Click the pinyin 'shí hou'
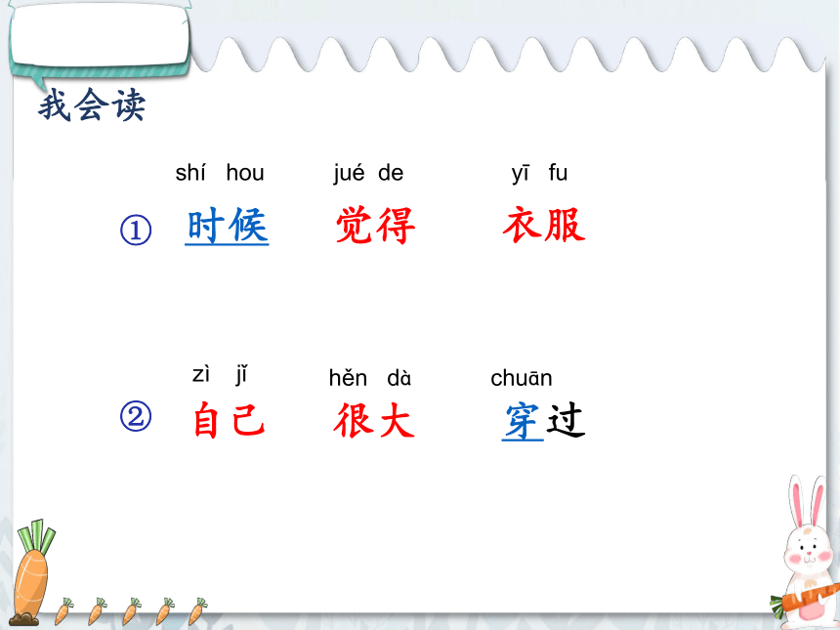This screenshot has height=630, width=840. tap(220, 173)
